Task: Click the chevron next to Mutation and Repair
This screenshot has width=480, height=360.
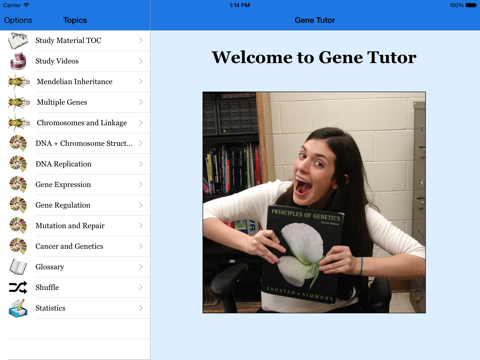Action: point(141,226)
